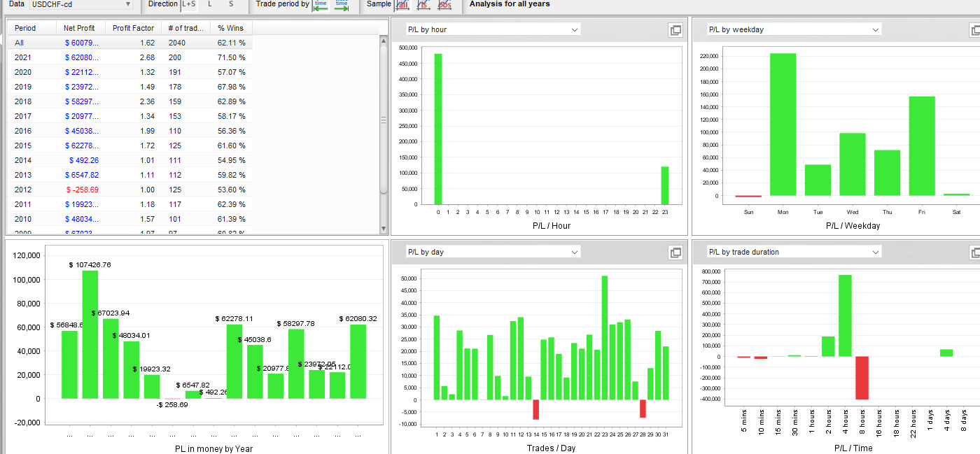Viewport: 980px width, 454px height.
Task: Click the red day 14 bar in P/L by day
Action: (x=536, y=409)
